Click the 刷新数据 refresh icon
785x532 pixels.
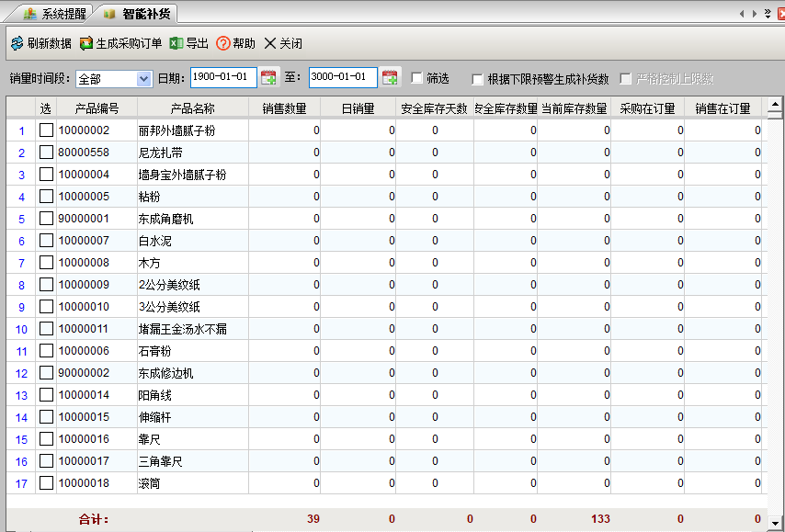[17, 43]
